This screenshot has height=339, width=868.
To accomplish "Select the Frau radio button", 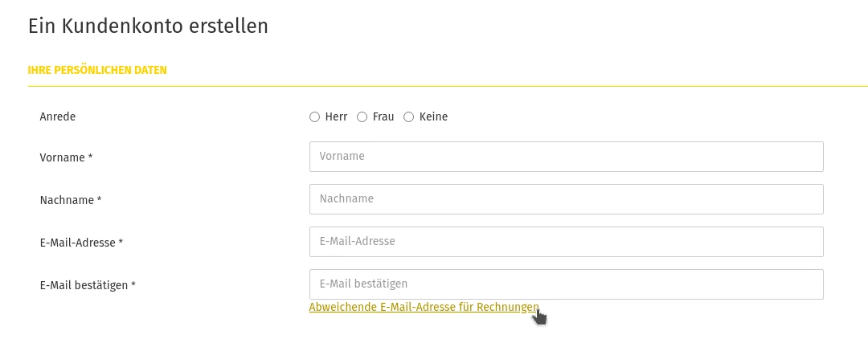I will click(x=362, y=116).
